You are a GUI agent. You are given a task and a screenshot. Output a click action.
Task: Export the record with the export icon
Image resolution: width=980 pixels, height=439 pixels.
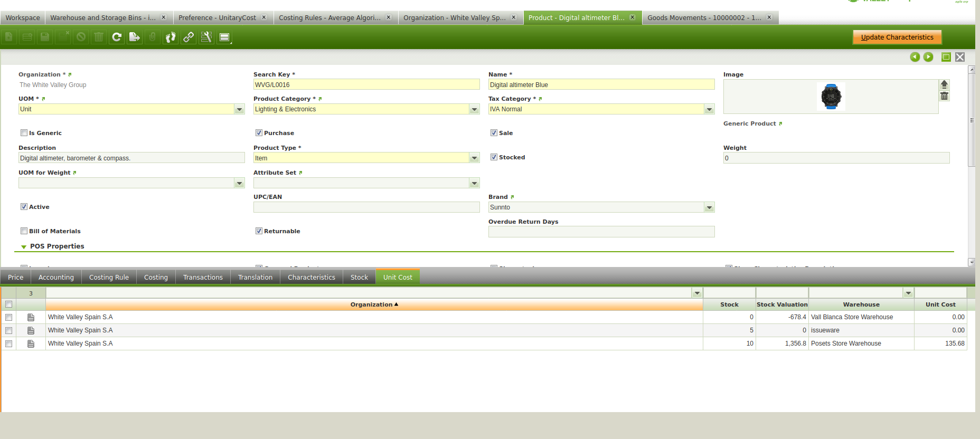coord(135,37)
